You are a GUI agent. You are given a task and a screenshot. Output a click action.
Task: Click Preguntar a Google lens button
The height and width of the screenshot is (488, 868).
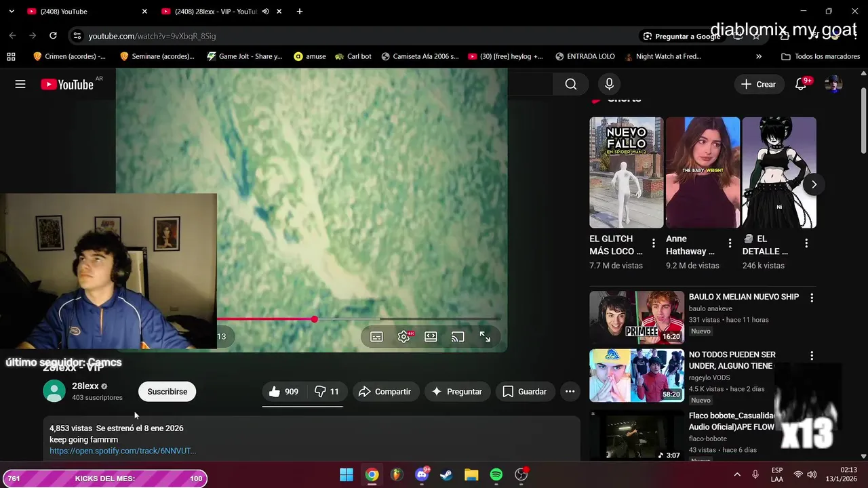[x=682, y=36]
